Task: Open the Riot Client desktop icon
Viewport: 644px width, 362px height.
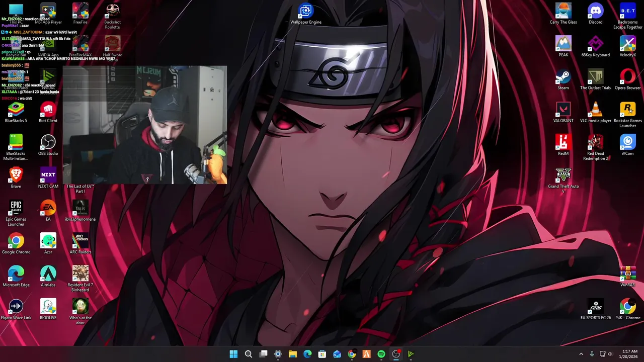Action: pos(48,113)
